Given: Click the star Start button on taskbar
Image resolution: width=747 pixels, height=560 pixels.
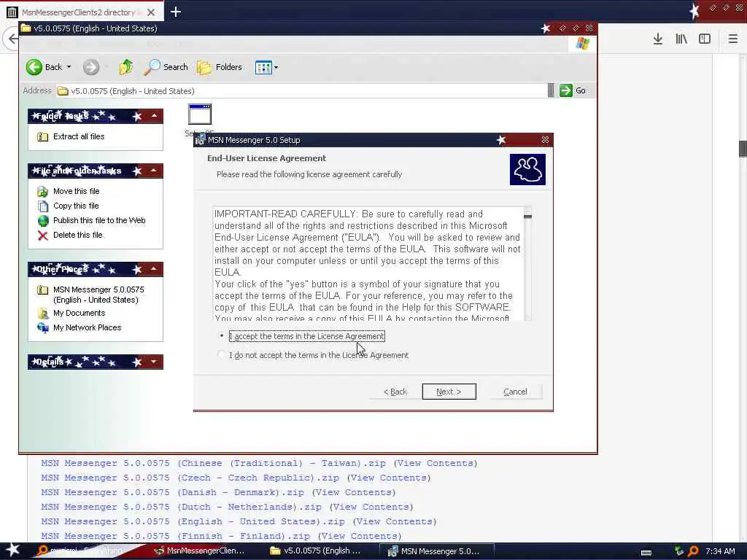Looking at the screenshot, I should tap(12, 550).
